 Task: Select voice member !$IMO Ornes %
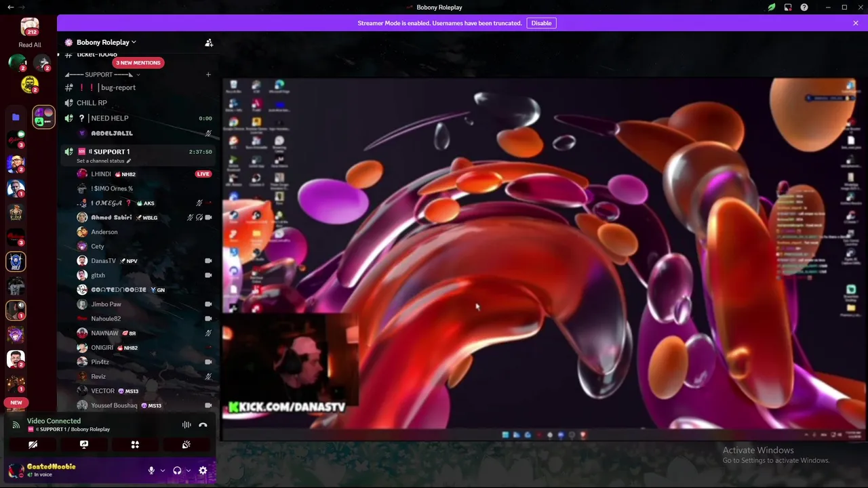[144, 188]
